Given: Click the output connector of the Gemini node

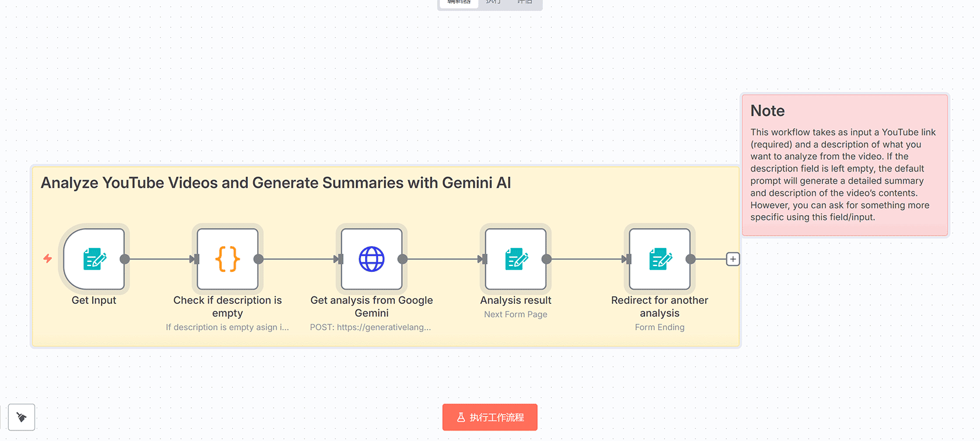Looking at the screenshot, I should (x=402, y=259).
